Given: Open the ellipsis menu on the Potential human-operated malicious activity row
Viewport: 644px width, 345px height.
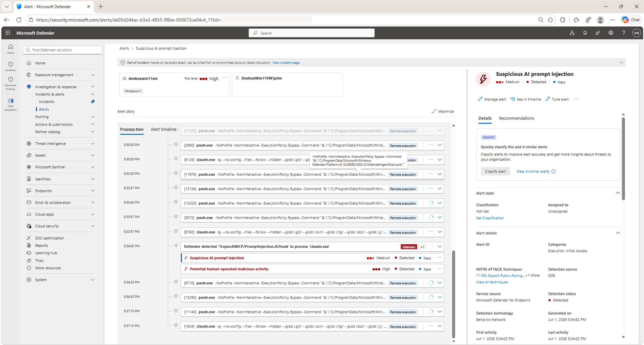Looking at the screenshot, I should tap(439, 269).
